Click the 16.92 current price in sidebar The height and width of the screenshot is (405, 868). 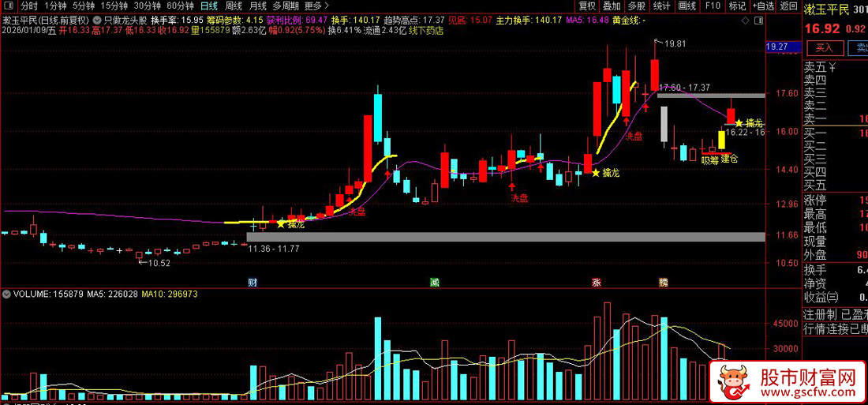(824, 28)
